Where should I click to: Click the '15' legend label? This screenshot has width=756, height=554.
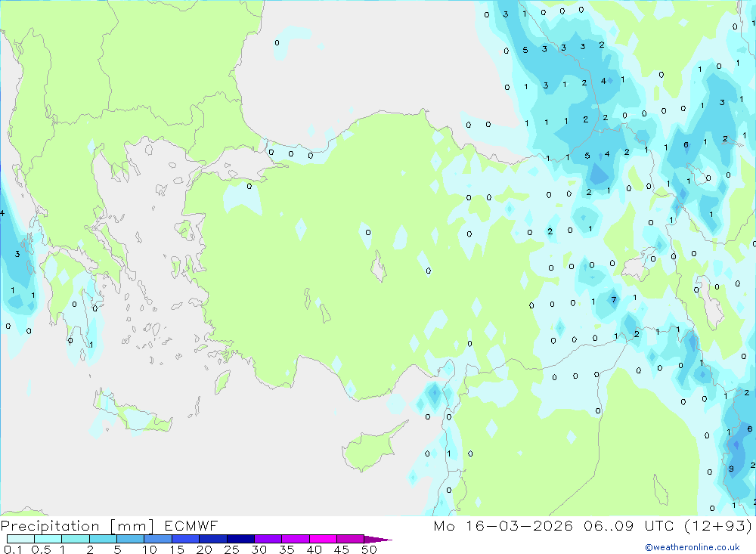pos(177,549)
